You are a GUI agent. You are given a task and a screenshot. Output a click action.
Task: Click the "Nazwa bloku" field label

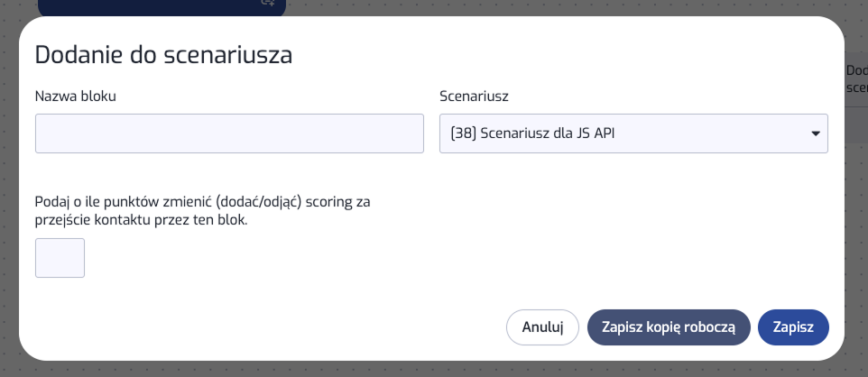click(75, 96)
